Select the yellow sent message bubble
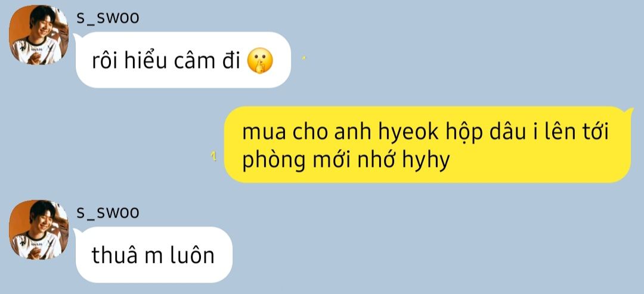The width and height of the screenshot is (644, 294). [x=428, y=144]
